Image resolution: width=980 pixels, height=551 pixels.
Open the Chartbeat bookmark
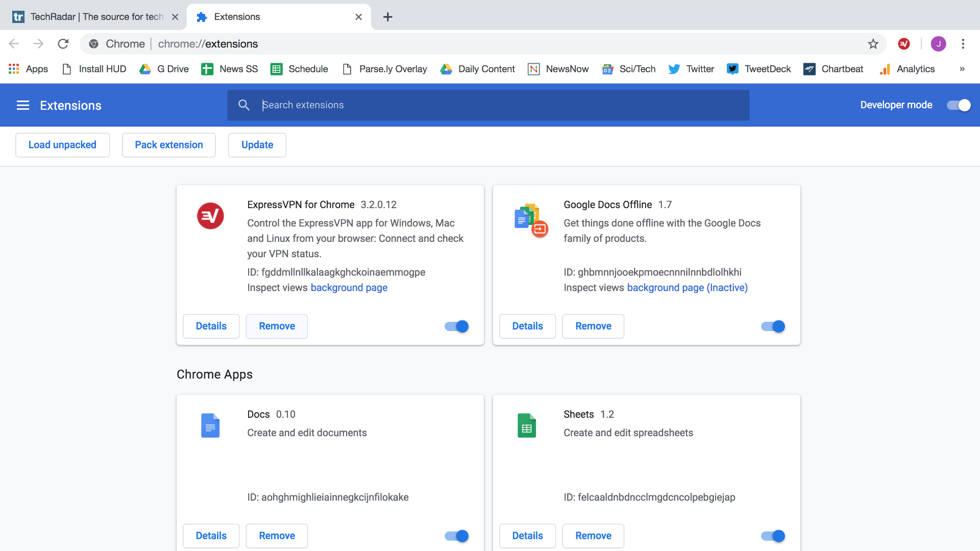[x=834, y=69]
